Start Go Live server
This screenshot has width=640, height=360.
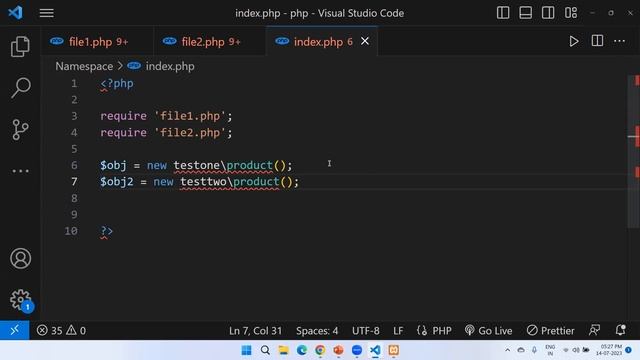click(489, 331)
